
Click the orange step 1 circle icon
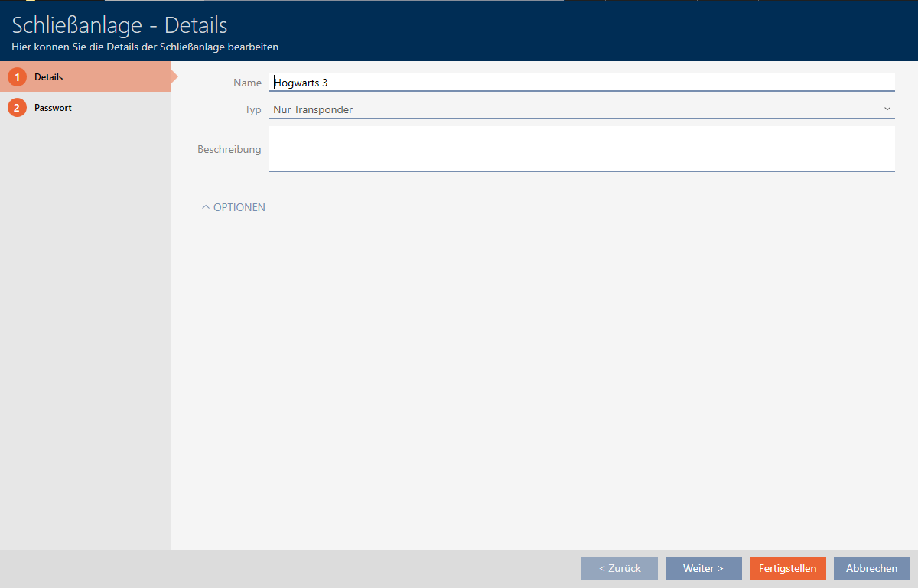[x=17, y=77]
